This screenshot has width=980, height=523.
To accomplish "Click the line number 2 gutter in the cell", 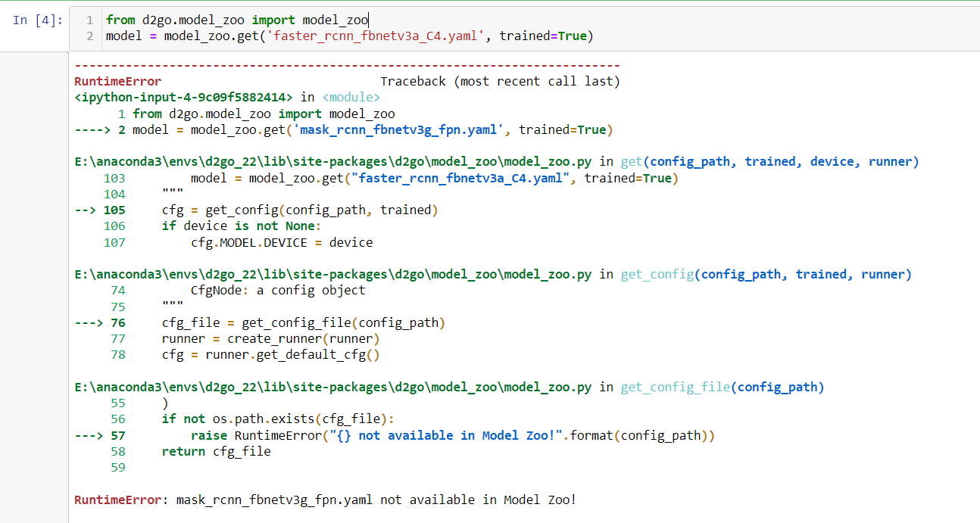I will 89,36.
